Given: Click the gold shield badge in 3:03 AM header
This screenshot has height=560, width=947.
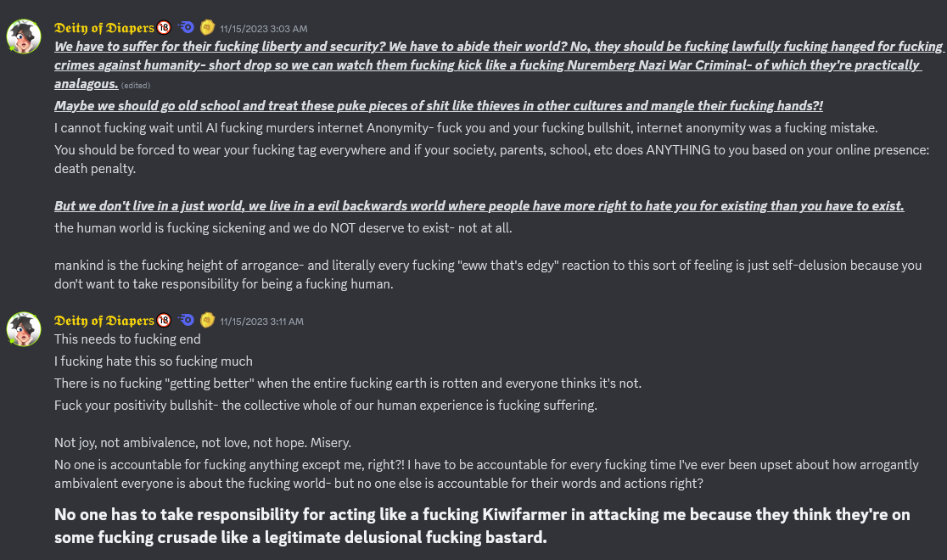Looking at the screenshot, I should coord(207,27).
